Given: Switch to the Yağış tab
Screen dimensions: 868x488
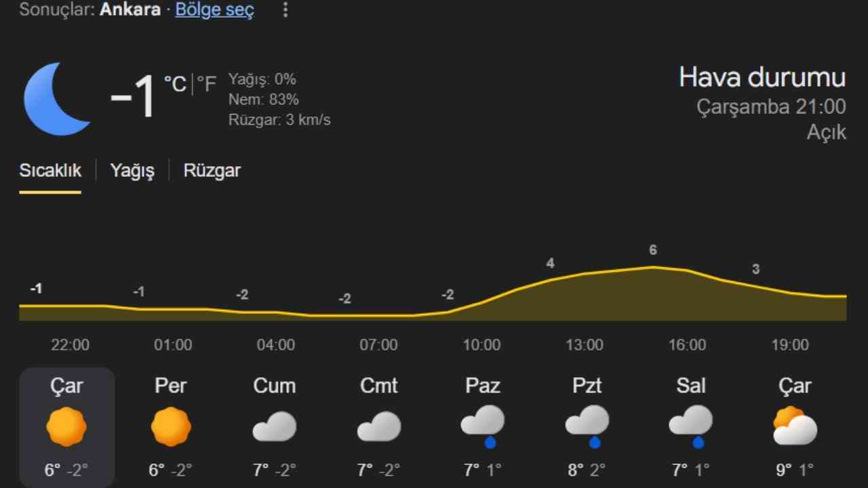Looking at the screenshot, I should click(x=132, y=171).
